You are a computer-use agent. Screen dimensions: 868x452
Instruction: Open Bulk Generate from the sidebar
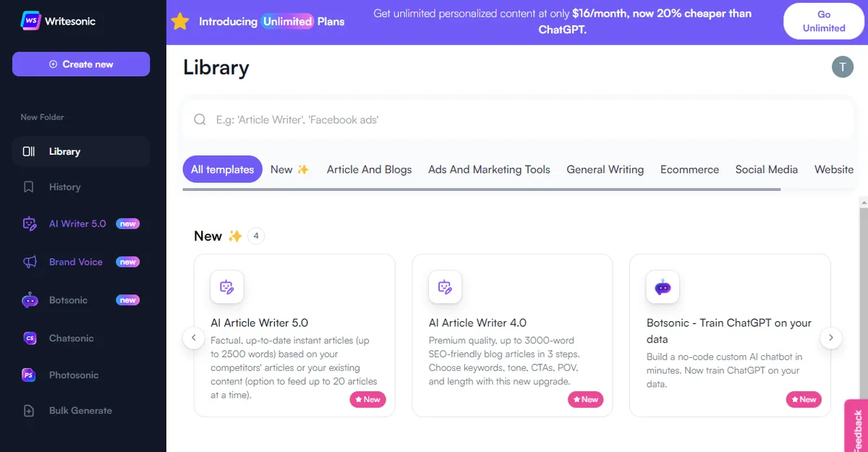tap(81, 411)
